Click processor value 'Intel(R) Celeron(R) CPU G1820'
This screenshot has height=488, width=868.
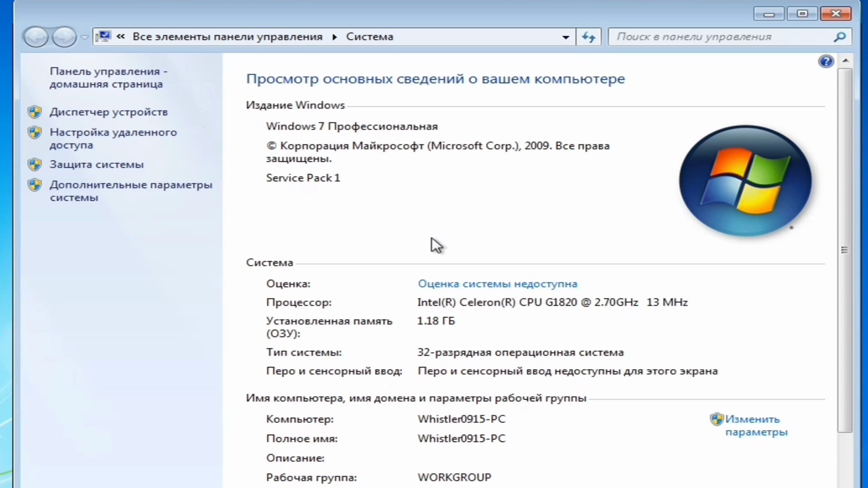click(x=497, y=302)
